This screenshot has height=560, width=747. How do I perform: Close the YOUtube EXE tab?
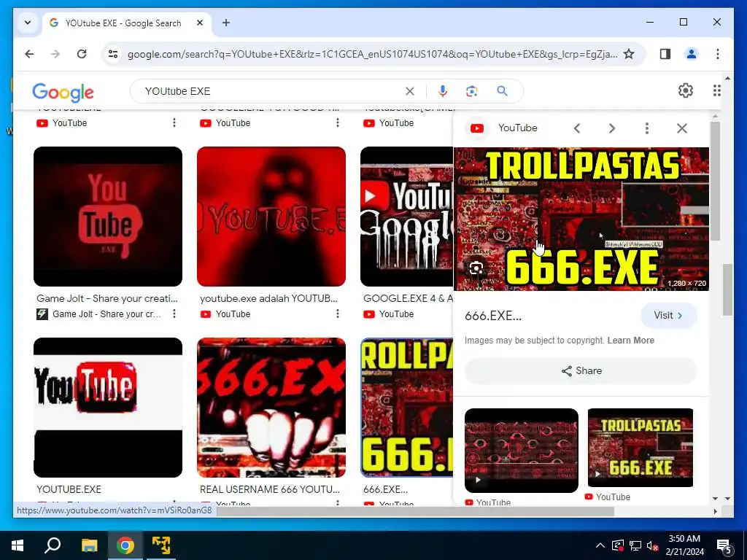200,23
